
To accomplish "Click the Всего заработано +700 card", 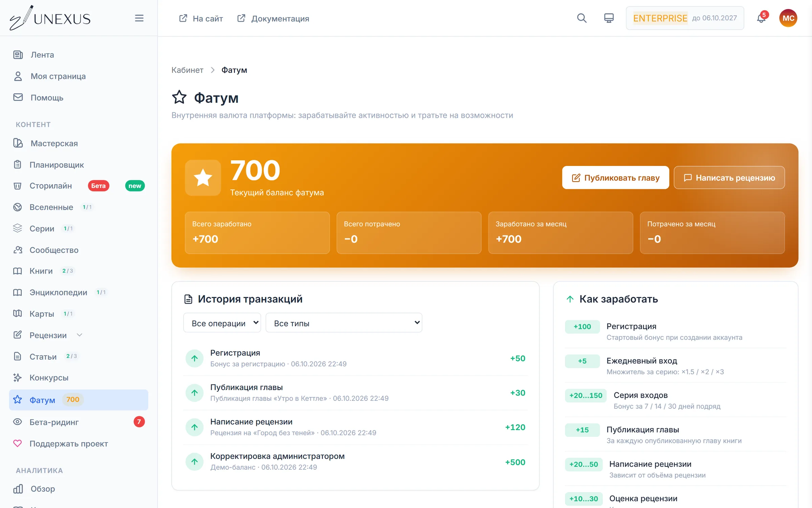I will point(257,233).
